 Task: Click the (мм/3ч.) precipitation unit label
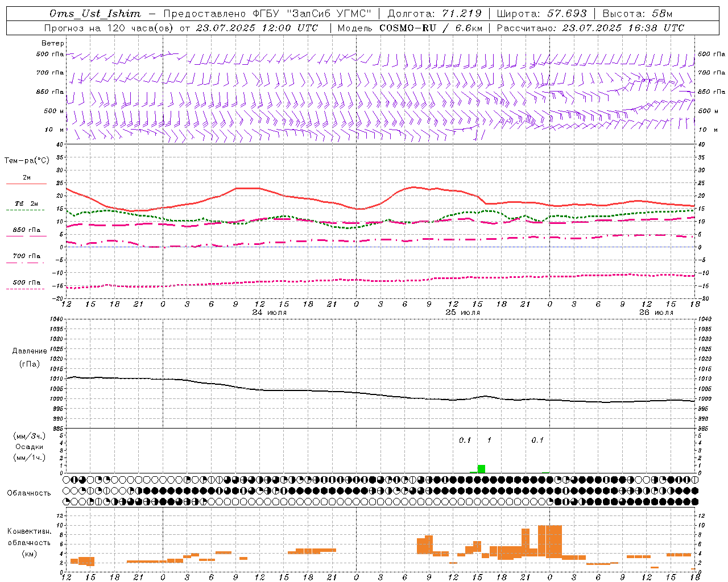(x=29, y=436)
